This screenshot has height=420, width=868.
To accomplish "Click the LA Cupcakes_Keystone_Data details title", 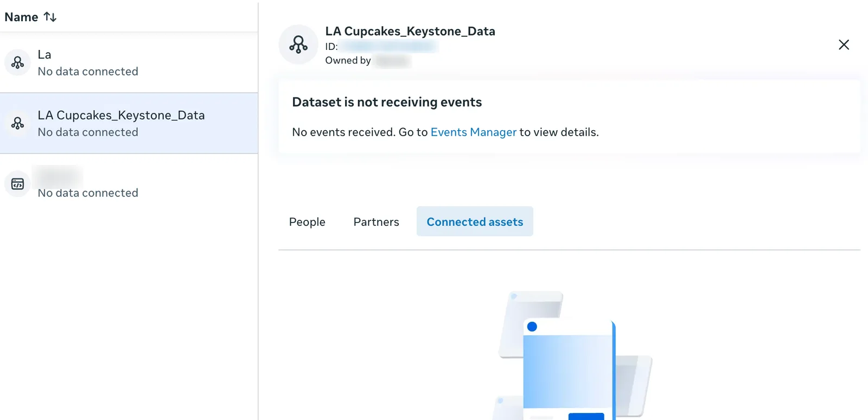I will click(410, 31).
